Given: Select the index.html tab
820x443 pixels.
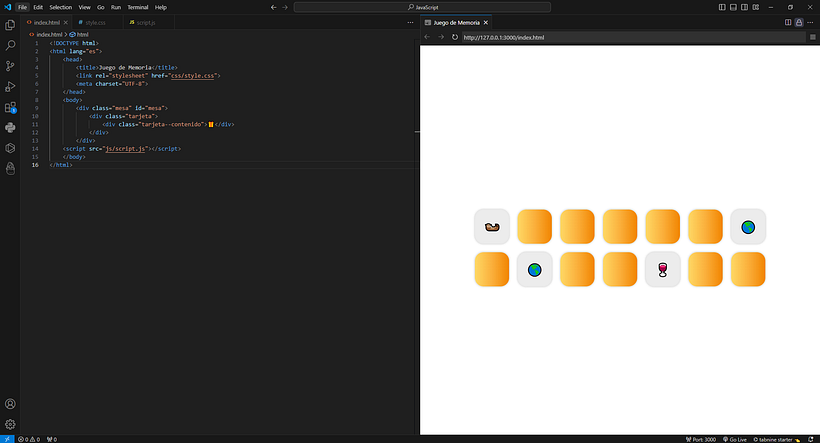Looking at the screenshot, I should coord(47,22).
